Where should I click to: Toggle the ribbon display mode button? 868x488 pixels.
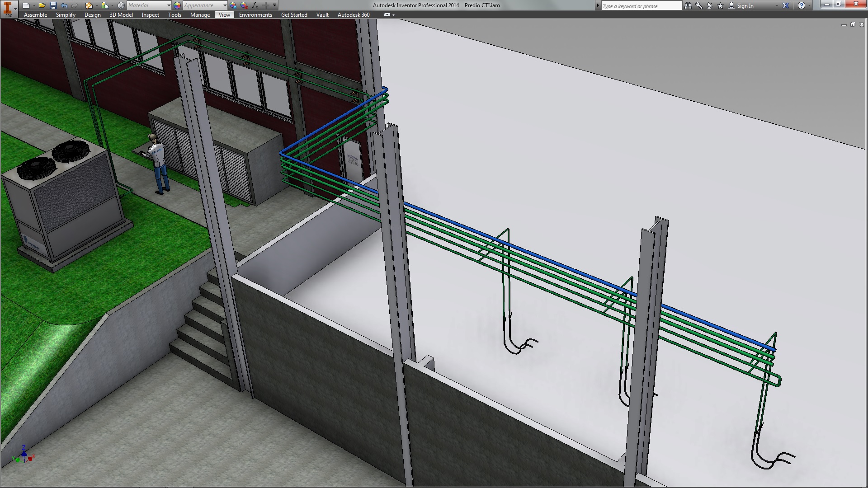(x=387, y=15)
